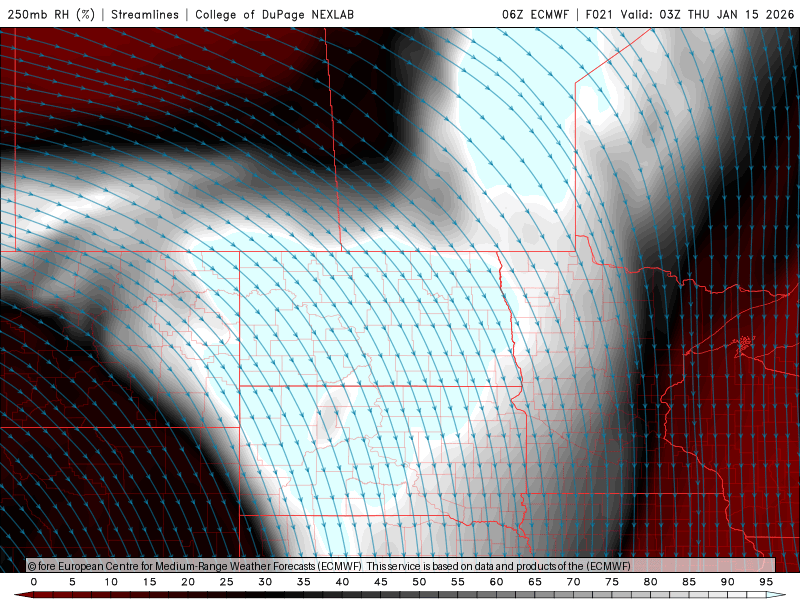Click colorbar label "60"
The image size is (800, 600).
coord(496,582)
